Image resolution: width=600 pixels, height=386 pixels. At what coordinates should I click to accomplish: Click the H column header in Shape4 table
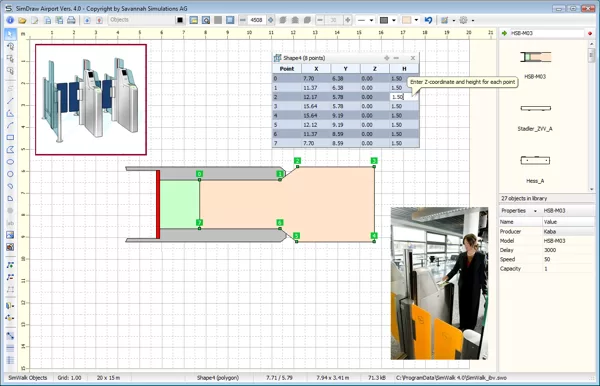click(404, 69)
